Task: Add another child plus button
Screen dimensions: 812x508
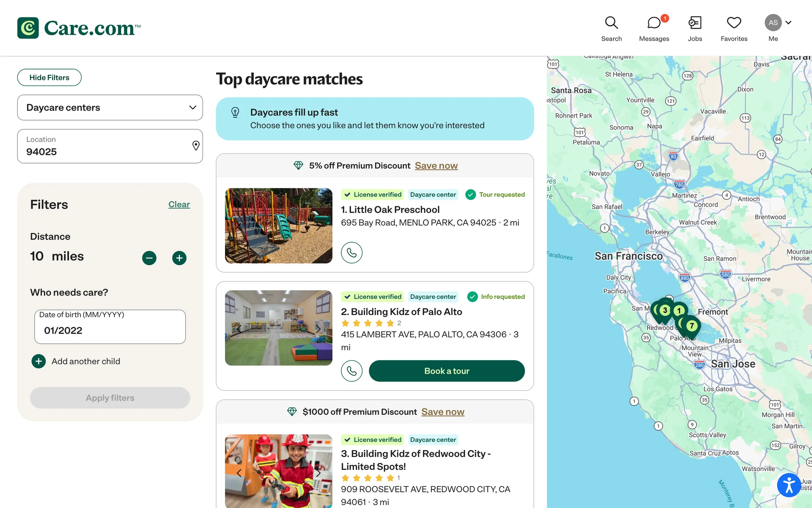Action: tap(38, 361)
